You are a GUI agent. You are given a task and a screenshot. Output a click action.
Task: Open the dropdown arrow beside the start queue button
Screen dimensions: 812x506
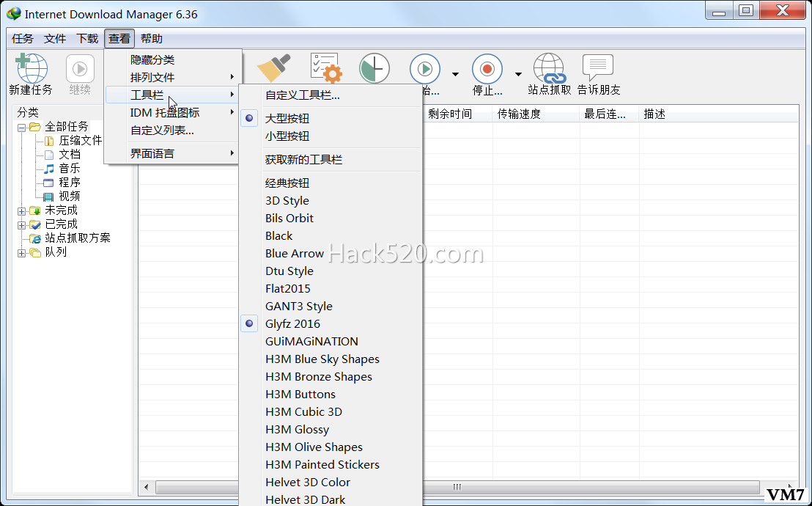pyautogui.click(x=455, y=74)
